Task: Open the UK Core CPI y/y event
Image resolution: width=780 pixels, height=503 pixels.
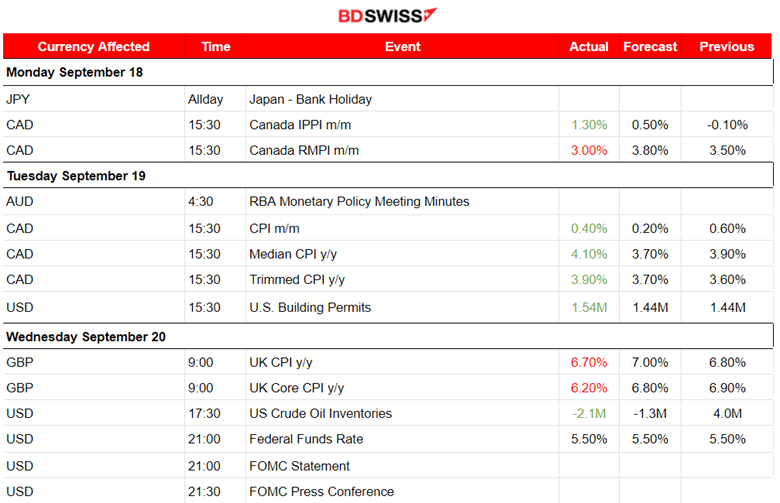Action: pos(296,388)
